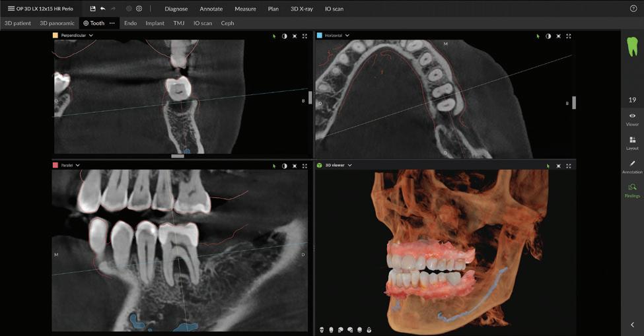The image size is (644, 336).
Task: Switch to the 3D patient tab
Action: [18, 23]
